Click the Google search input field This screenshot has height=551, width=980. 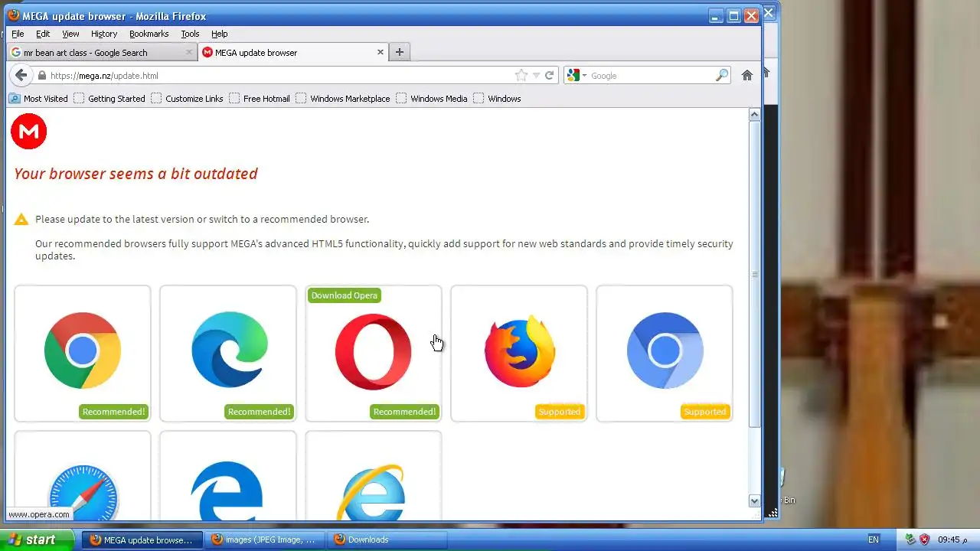[651, 76]
